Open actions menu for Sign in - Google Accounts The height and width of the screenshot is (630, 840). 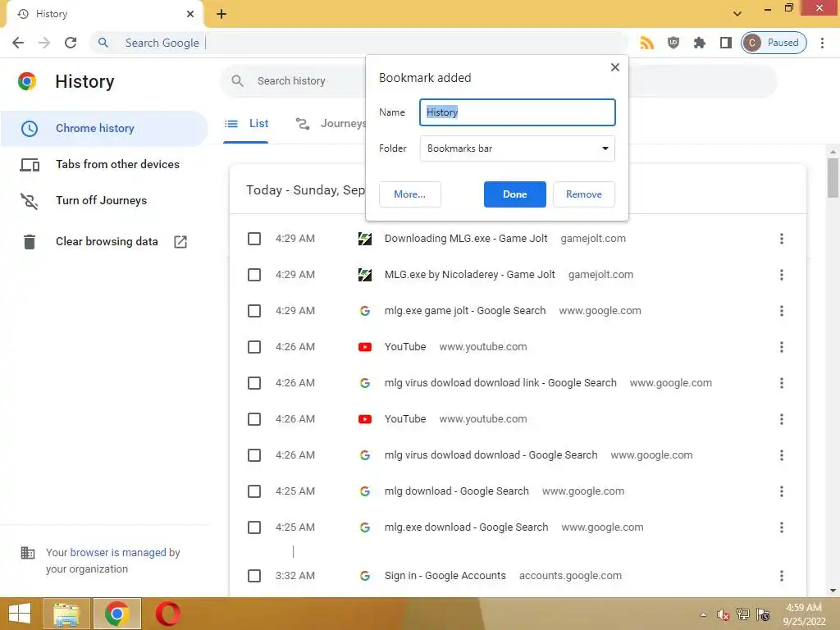click(x=782, y=576)
